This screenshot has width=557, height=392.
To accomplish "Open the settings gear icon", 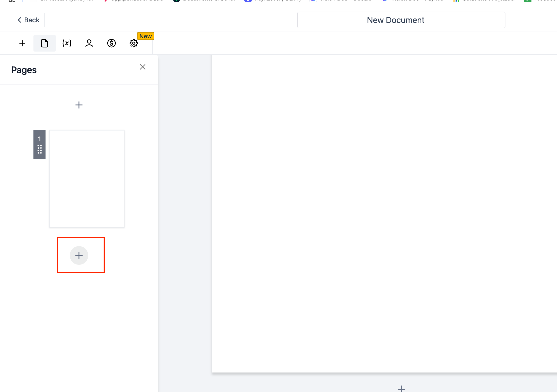I will click(x=133, y=43).
